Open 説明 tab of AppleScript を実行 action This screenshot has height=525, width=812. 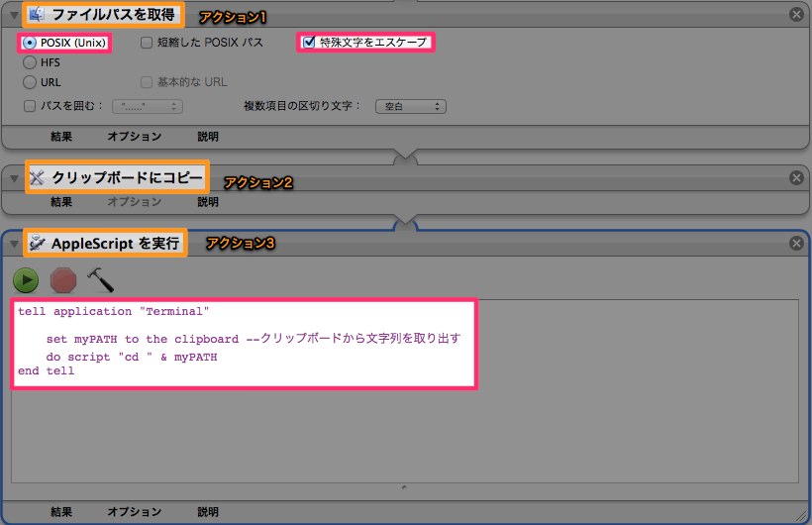coord(208,511)
